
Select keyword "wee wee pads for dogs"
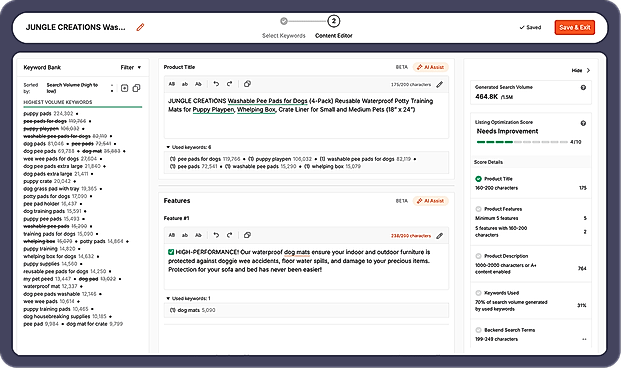(51, 159)
